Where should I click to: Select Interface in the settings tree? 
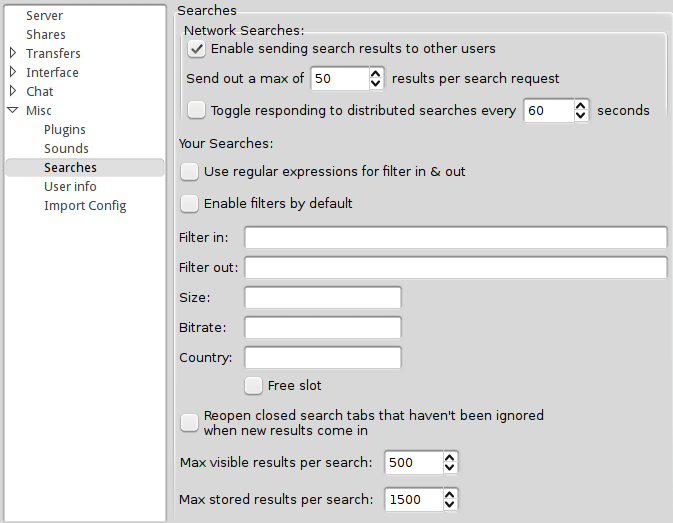tap(52, 73)
